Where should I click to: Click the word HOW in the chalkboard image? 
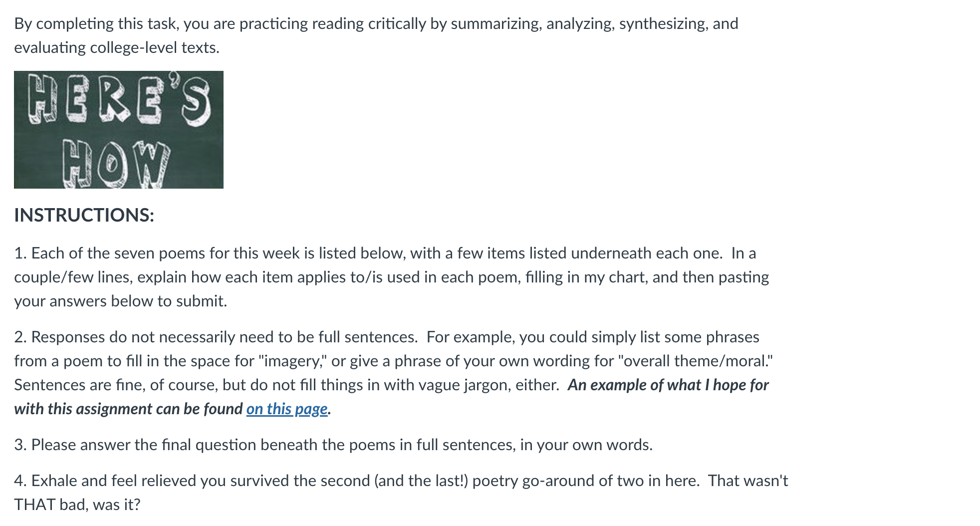pos(116,164)
